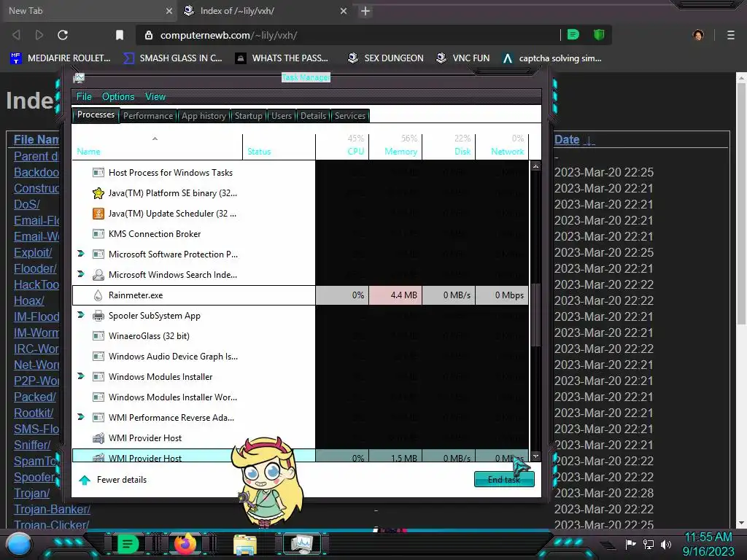Open the green notes app on taskbar
The height and width of the screenshot is (560, 747).
point(128,544)
